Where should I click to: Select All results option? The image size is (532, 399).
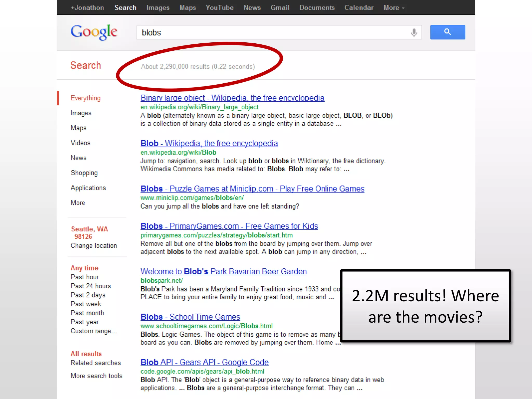(86, 354)
